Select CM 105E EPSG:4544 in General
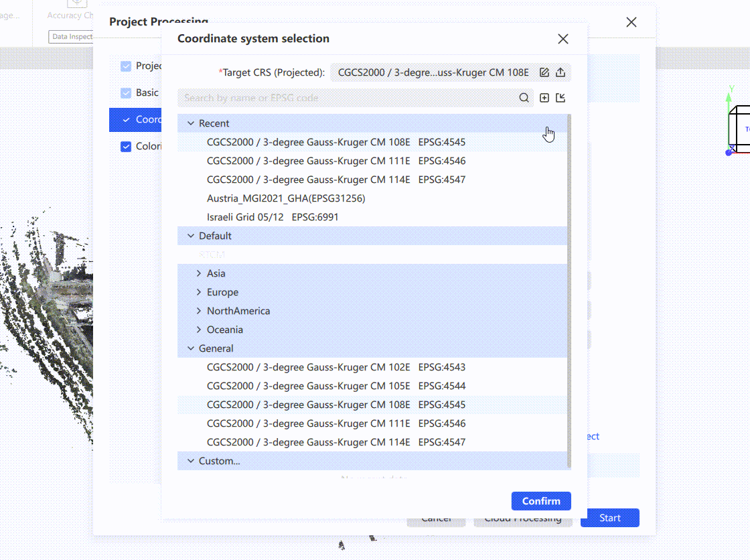The height and width of the screenshot is (560, 750). (372, 386)
